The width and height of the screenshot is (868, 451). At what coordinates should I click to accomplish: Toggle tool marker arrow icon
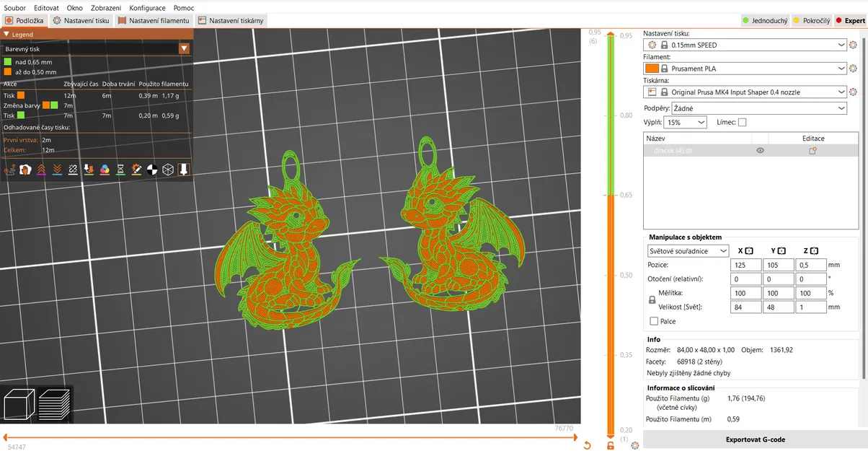(x=184, y=170)
